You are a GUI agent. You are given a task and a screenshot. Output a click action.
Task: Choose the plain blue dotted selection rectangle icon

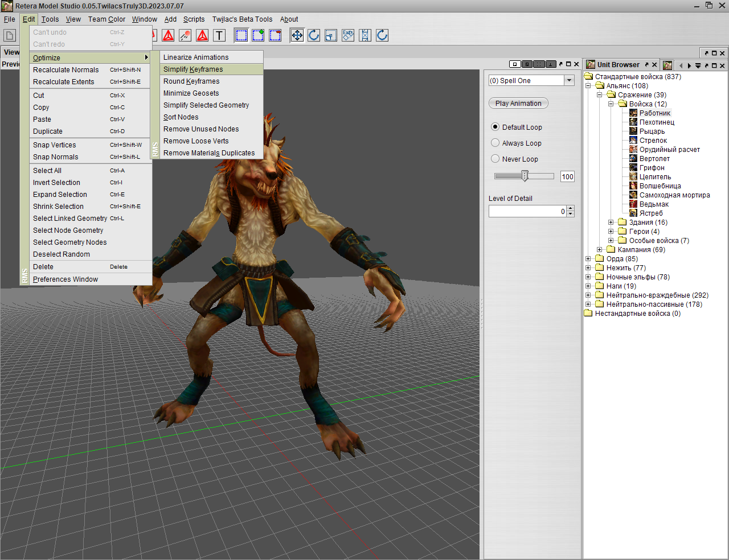[x=241, y=35]
